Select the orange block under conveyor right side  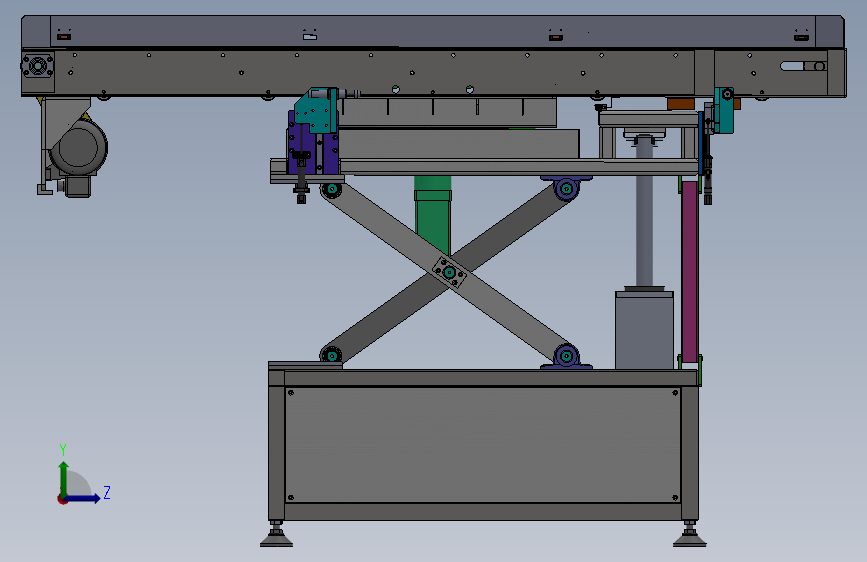tap(681, 103)
